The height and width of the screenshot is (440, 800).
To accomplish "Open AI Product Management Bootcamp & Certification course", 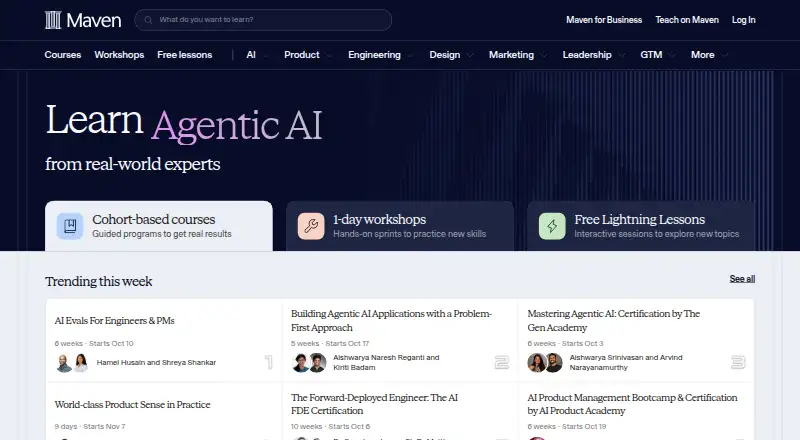I will 632,404.
